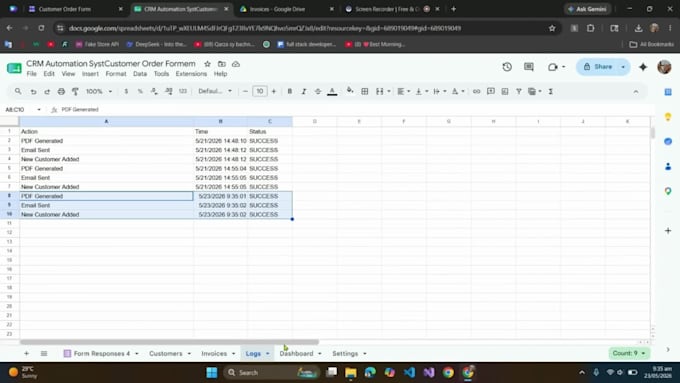The height and width of the screenshot is (383, 680).
Task: Insert a comment
Action: (491, 92)
